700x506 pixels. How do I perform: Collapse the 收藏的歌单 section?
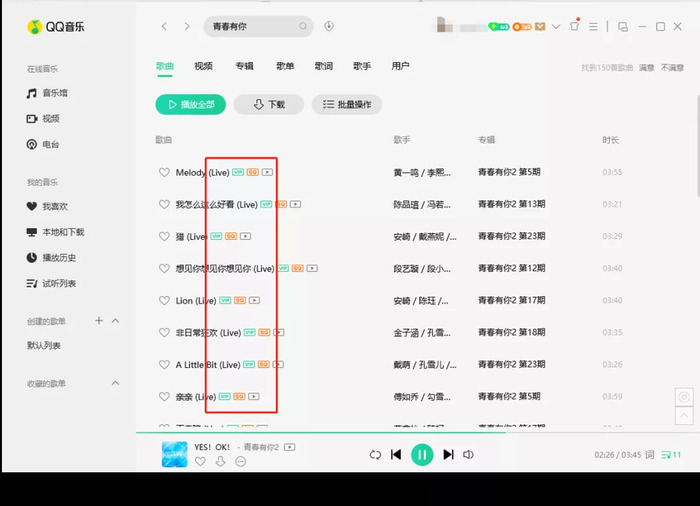tap(115, 383)
